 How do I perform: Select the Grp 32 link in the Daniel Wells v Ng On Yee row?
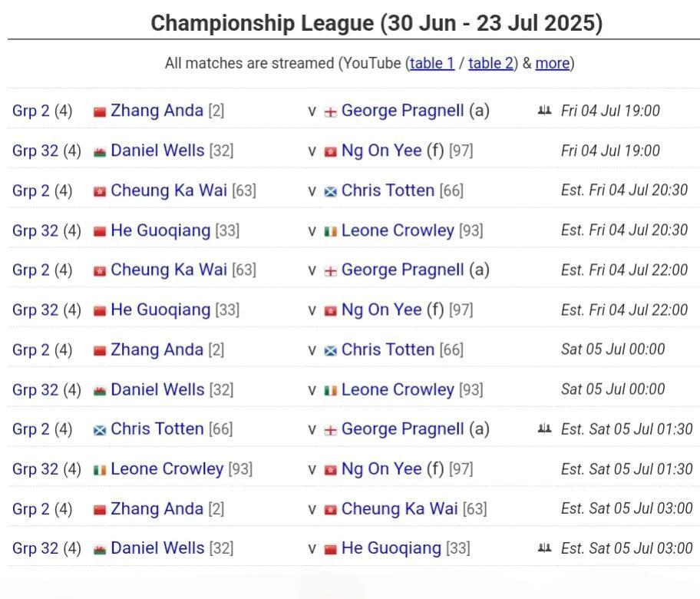pos(35,151)
